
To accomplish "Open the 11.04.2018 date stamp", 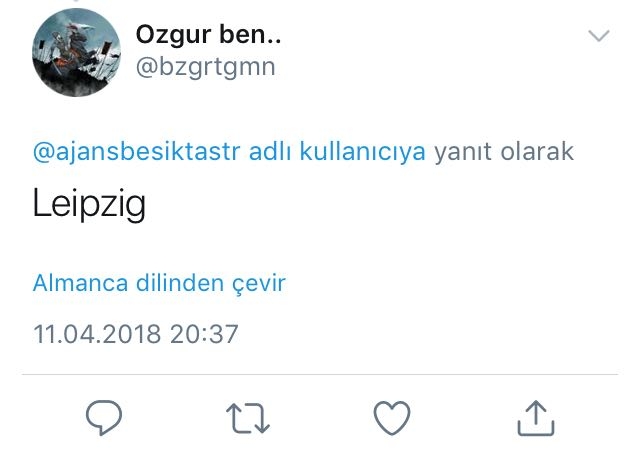I will click(97, 334).
